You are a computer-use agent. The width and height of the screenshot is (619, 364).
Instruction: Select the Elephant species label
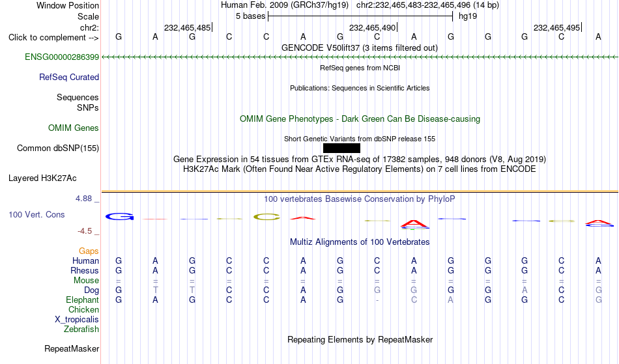pyautogui.click(x=82, y=300)
